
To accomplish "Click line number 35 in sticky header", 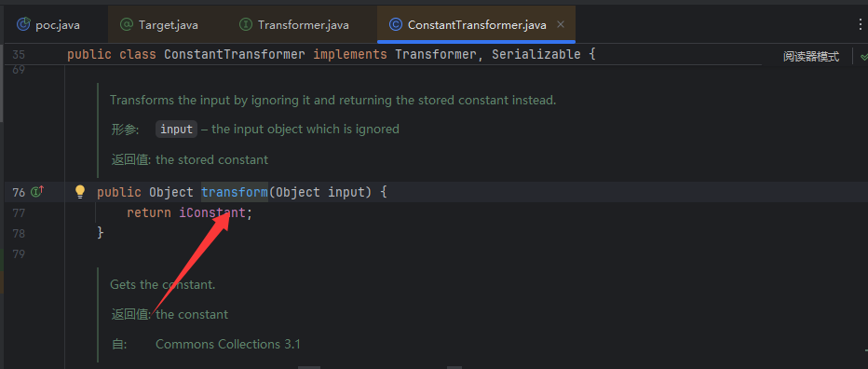I will [x=19, y=55].
